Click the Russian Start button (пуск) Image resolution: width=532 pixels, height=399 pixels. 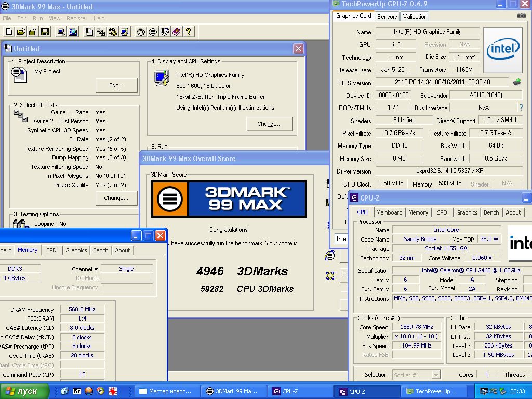24,391
